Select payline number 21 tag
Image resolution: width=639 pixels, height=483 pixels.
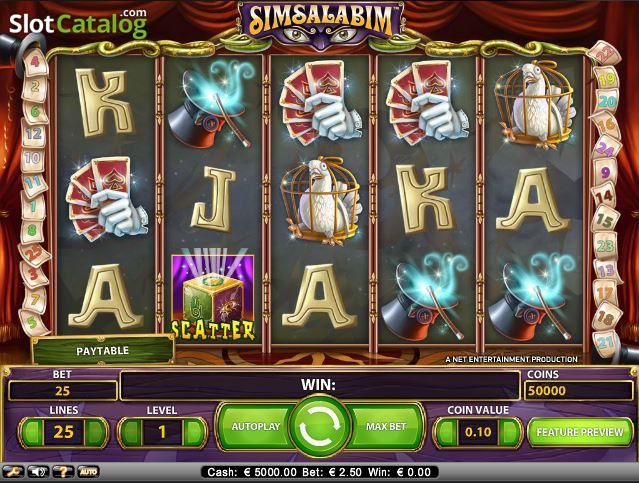click(606, 343)
